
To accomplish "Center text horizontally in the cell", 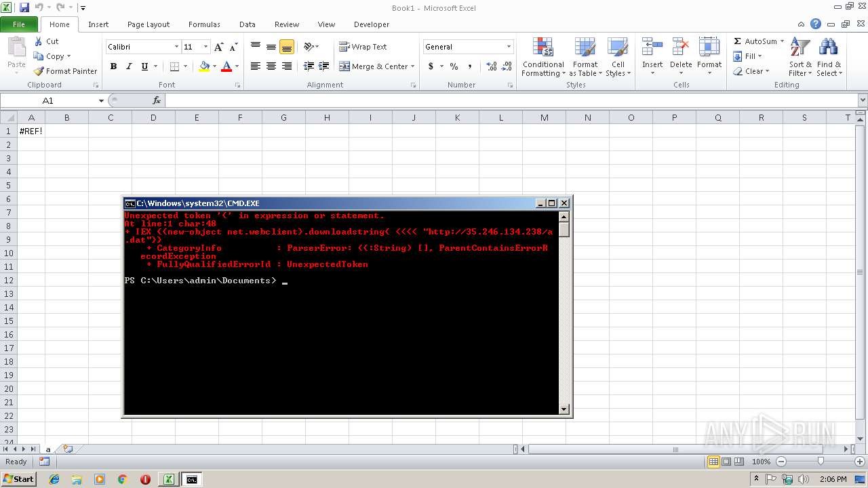I will tap(271, 66).
